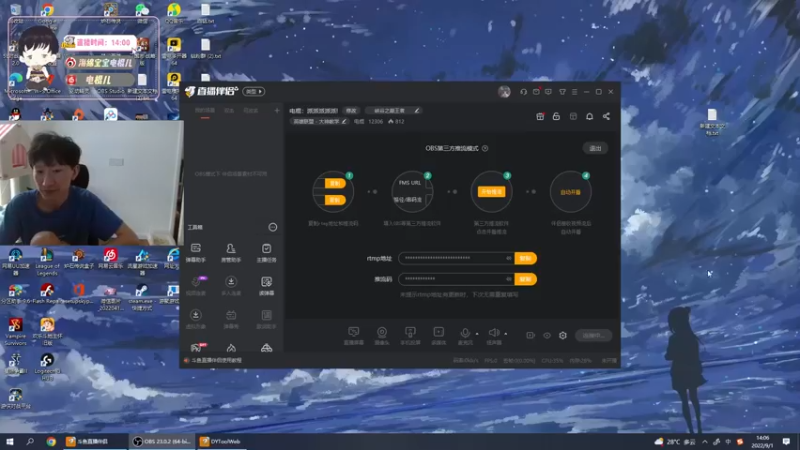800x450 pixels.
Task: Click the record video icon in bottom bar
Action: (531, 335)
